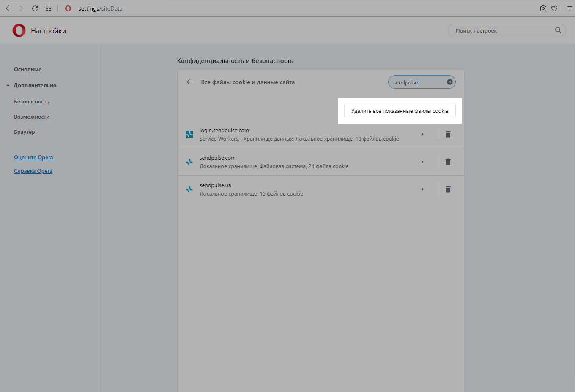Open the Браузер settings section
Screen dimensions: 575x392
[25, 132]
